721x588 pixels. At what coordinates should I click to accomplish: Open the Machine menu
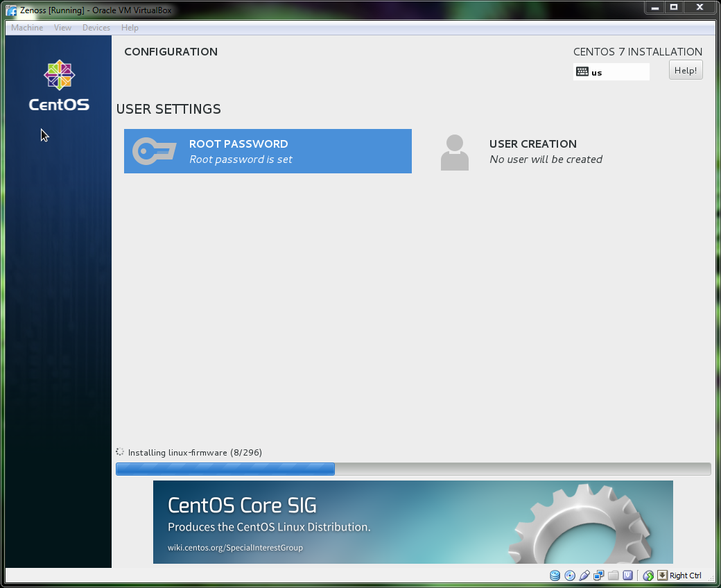[x=27, y=28]
